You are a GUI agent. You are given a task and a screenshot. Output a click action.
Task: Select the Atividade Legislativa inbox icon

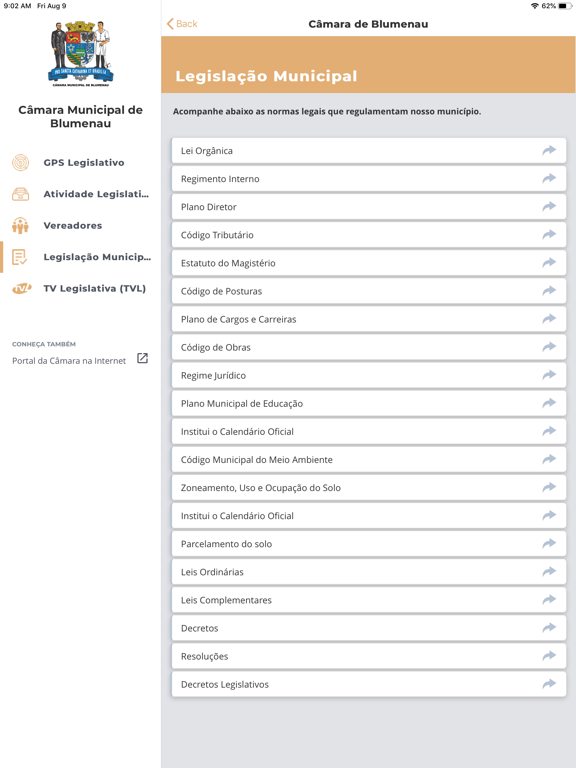click(21, 194)
